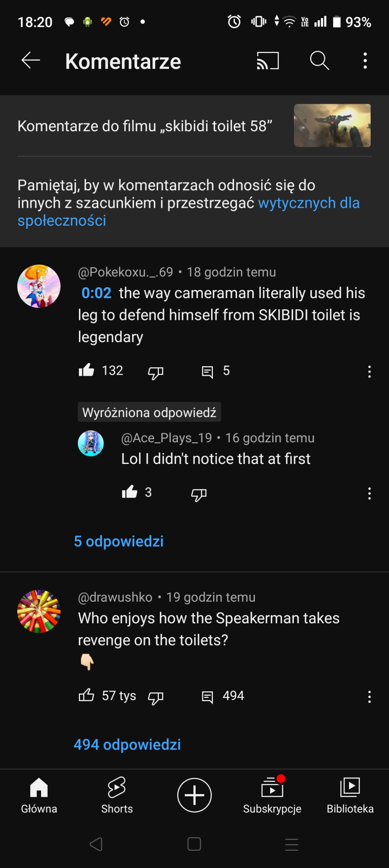Open the top-bar three-dot overflow menu

tap(365, 60)
